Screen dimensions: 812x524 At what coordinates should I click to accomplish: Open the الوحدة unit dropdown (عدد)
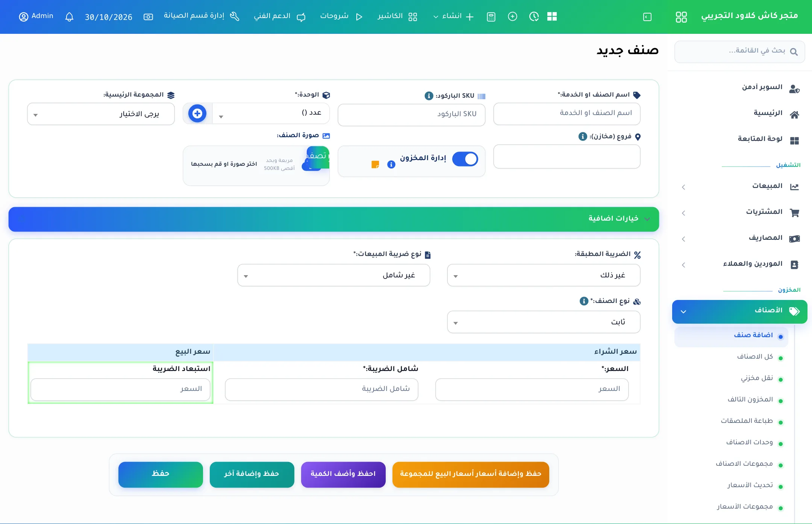coord(271,113)
